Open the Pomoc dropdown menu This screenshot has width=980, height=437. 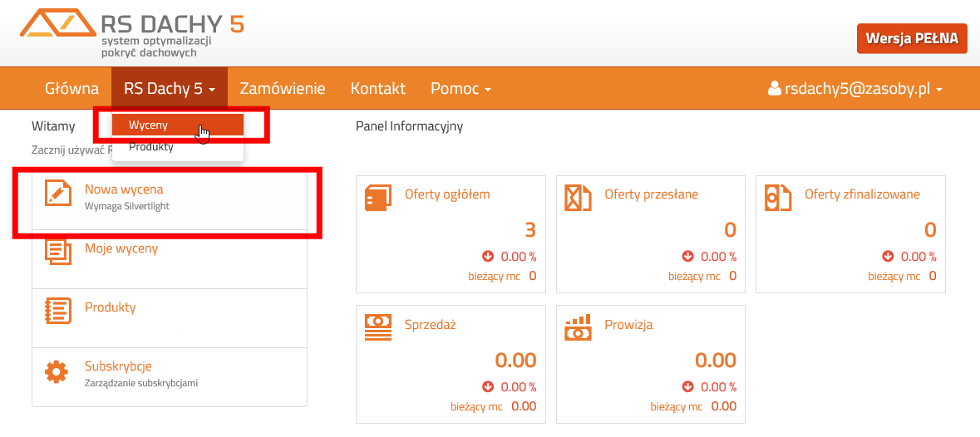460,88
